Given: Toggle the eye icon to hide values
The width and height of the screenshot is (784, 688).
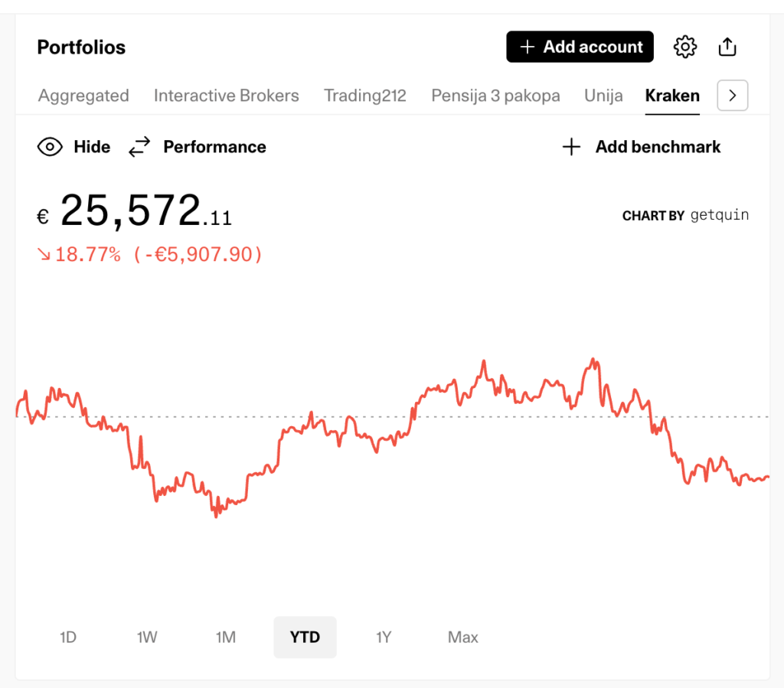Looking at the screenshot, I should [50, 147].
